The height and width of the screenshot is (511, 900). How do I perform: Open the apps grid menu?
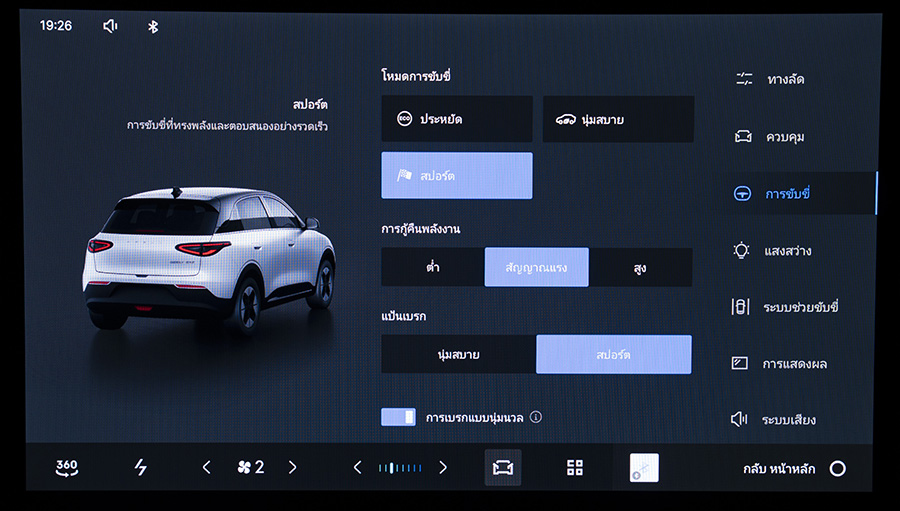click(574, 468)
